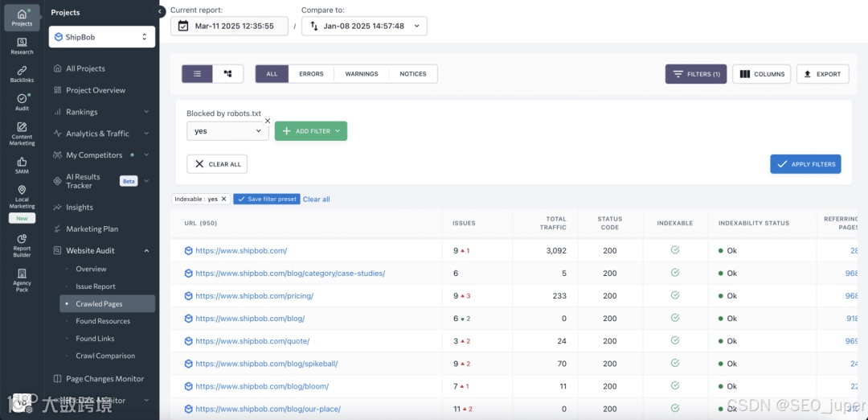Open the Agency Pack section icon
This screenshot has height=420, width=868.
tap(22, 280)
